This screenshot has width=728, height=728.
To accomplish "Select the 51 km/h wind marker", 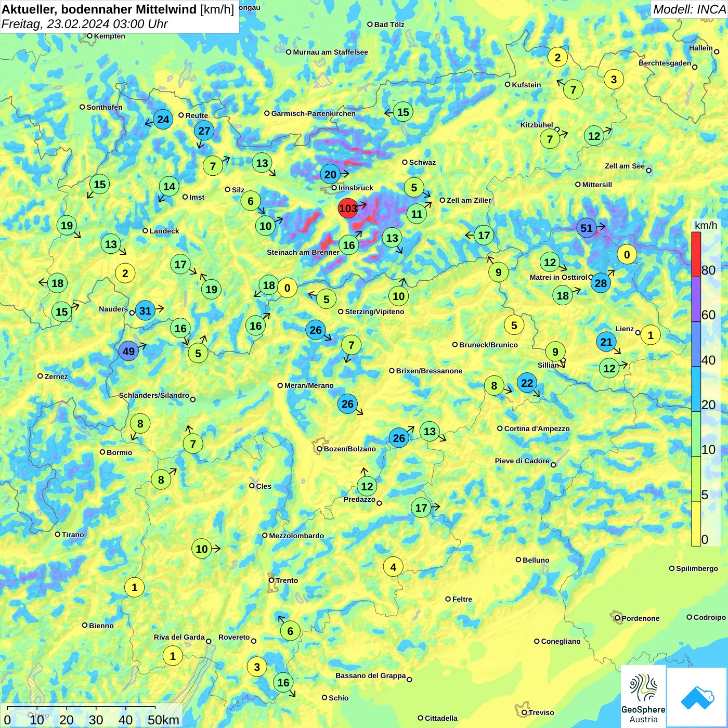I will tap(587, 228).
